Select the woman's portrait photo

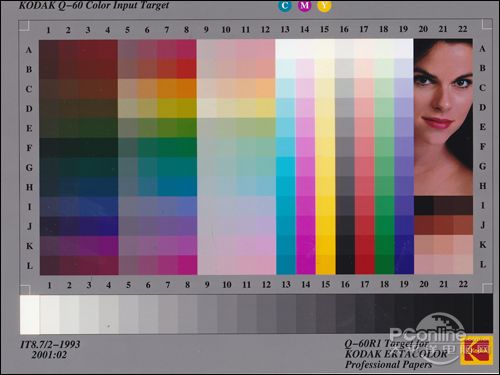point(443,117)
